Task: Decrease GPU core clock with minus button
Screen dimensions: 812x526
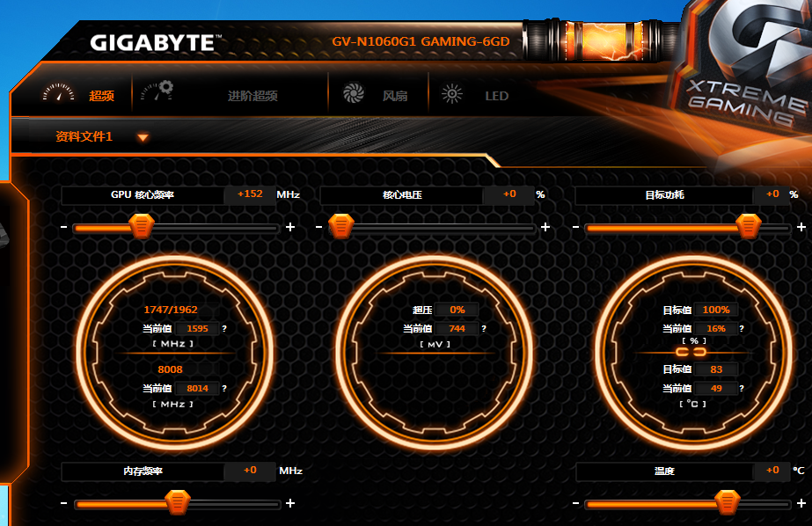Action: point(63,228)
